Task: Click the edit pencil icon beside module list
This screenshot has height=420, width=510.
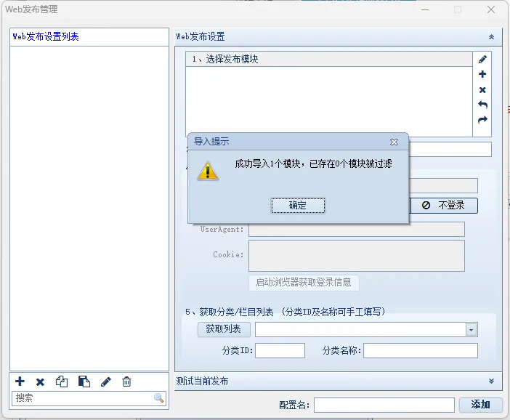Action: pyautogui.click(x=482, y=60)
